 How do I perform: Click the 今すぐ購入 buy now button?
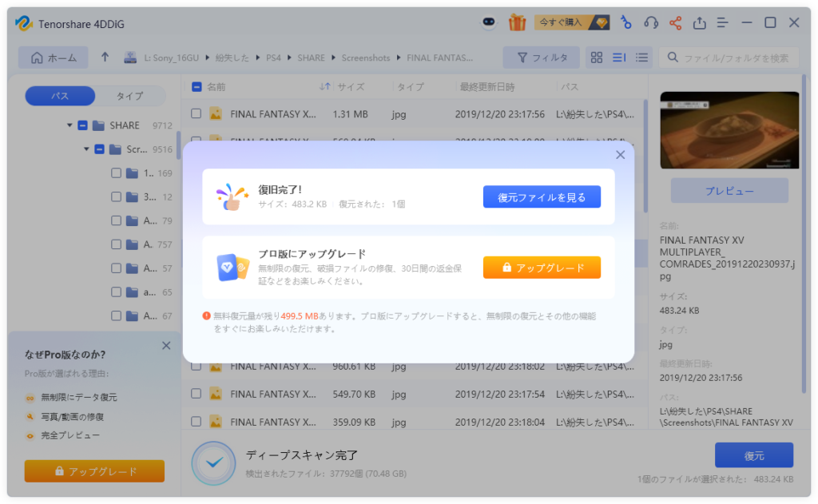click(x=572, y=22)
